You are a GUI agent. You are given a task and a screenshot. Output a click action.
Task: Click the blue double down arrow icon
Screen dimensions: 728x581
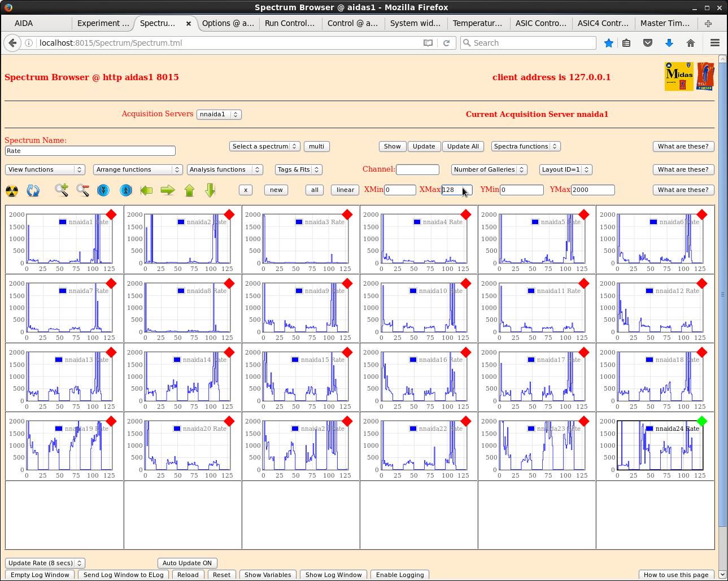point(103,190)
